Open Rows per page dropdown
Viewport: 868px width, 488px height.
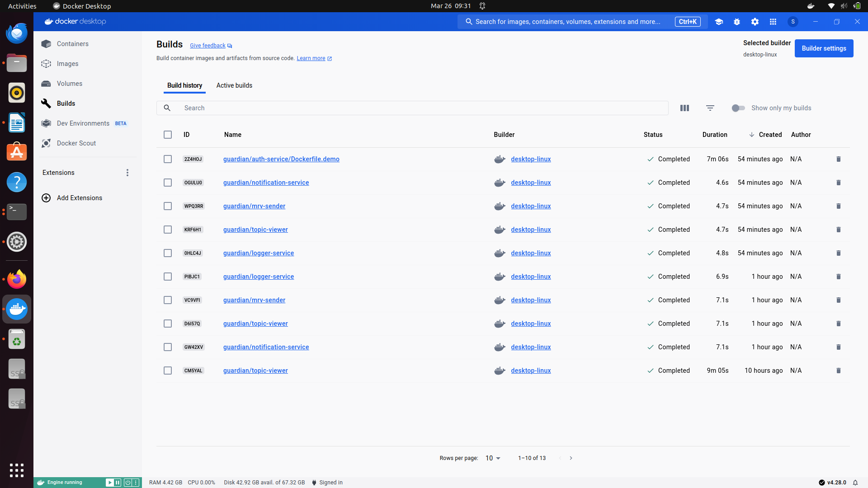tap(493, 458)
